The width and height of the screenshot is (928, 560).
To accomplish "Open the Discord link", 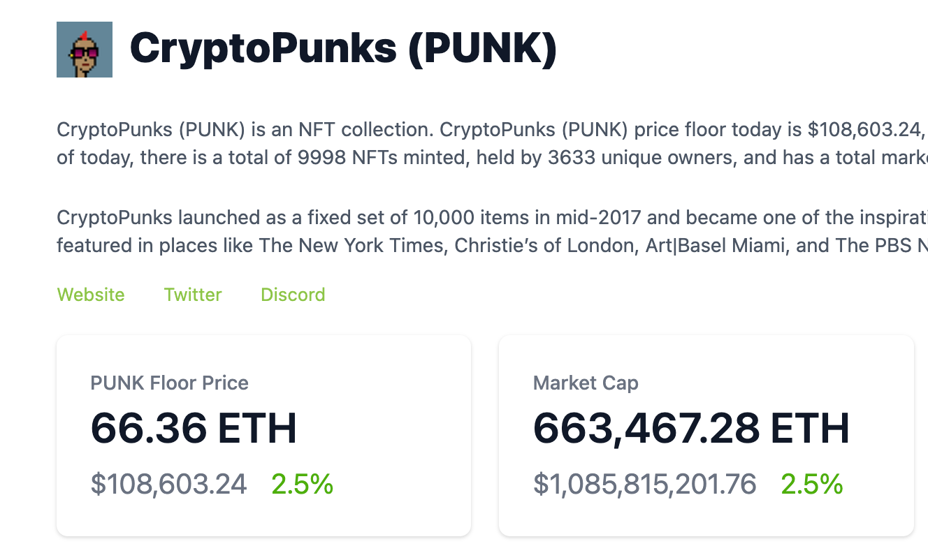I will [x=293, y=295].
